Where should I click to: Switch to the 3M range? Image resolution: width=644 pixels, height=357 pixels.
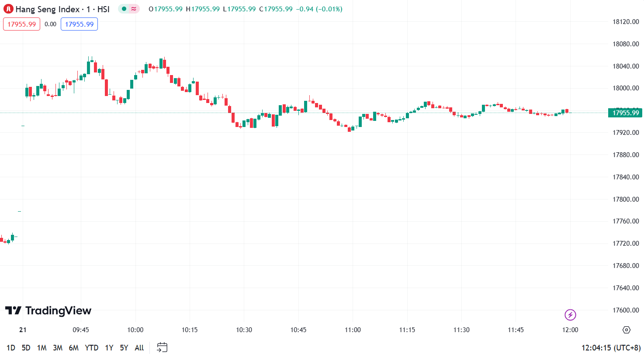click(58, 348)
